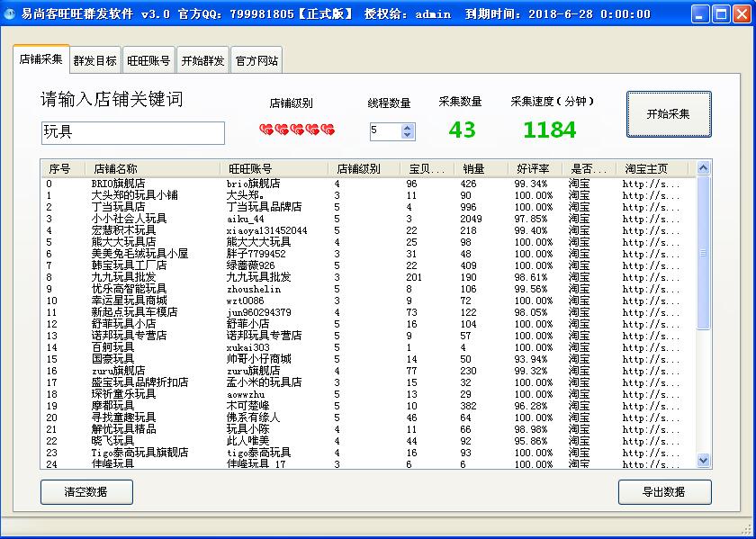Click the red hearts shop level icon
The width and height of the screenshot is (756, 539).
(296, 130)
